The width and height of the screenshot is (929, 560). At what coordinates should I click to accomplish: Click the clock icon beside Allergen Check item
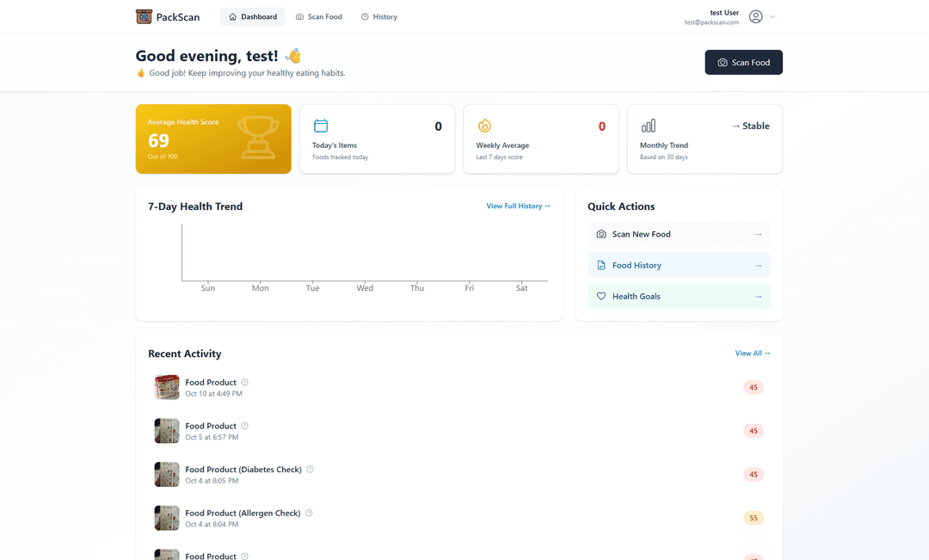tap(309, 513)
